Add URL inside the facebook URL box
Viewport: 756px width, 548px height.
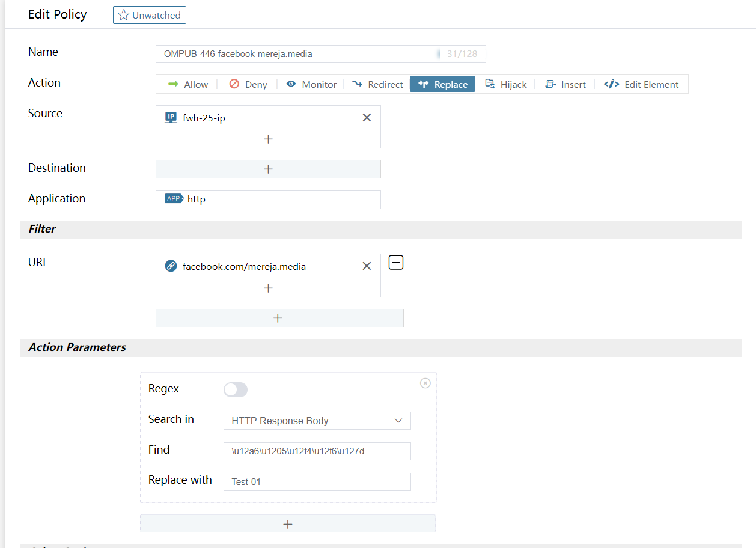pos(268,288)
